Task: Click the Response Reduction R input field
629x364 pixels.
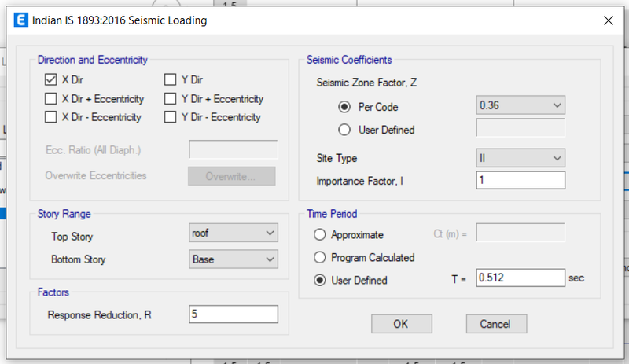Action: (234, 314)
